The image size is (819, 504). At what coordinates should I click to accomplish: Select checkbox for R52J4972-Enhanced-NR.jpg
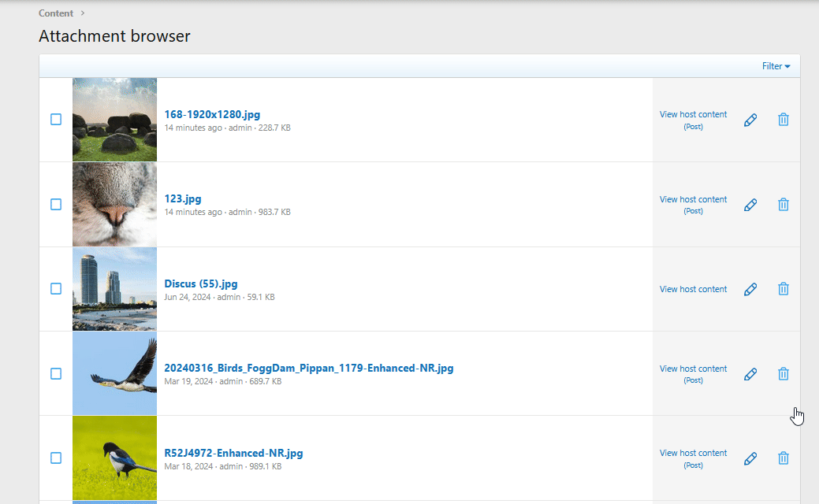click(56, 458)
